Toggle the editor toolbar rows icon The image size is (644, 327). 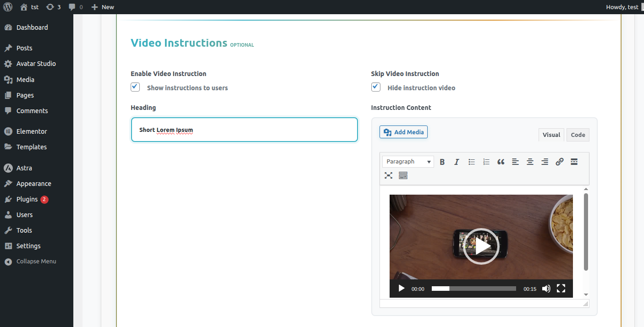click(x=403, y=175)
